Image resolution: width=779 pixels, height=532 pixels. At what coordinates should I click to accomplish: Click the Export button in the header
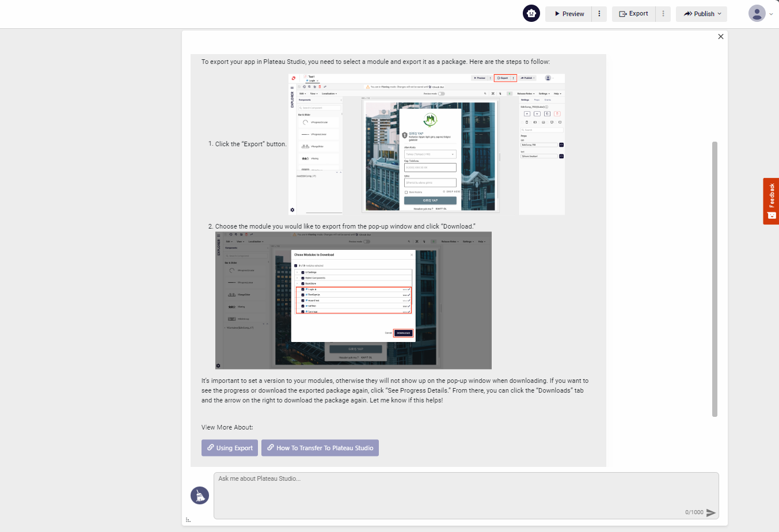pyautogui.click(x=633, y=14)
